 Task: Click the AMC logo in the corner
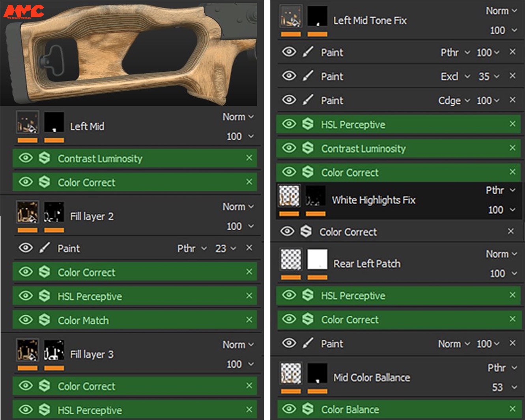point(24,11)
